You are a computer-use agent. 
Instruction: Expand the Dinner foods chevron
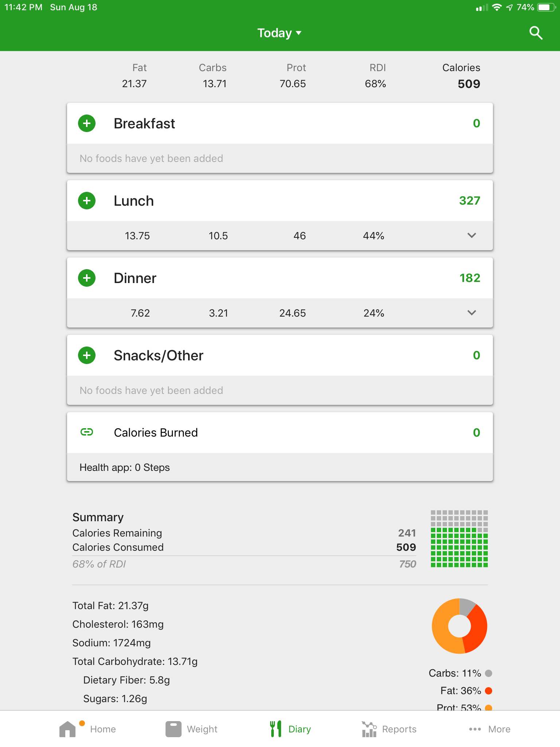click(x=471, y=313)
